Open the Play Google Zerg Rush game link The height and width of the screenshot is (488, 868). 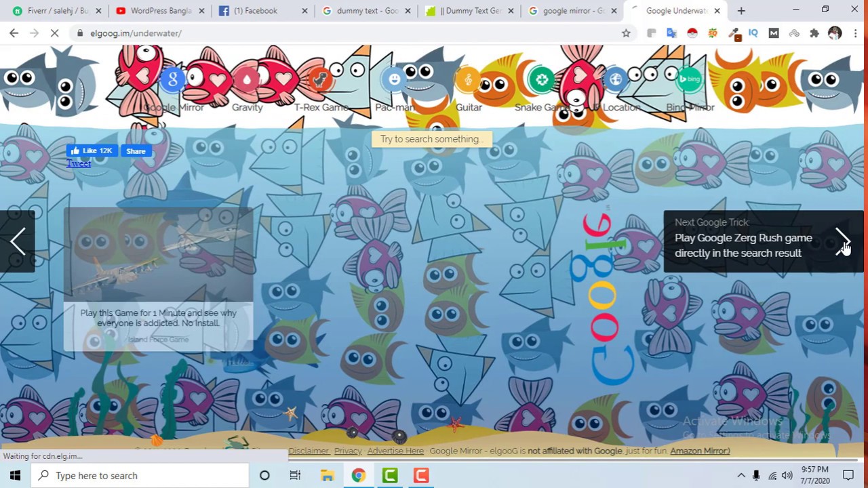[743, 245]
